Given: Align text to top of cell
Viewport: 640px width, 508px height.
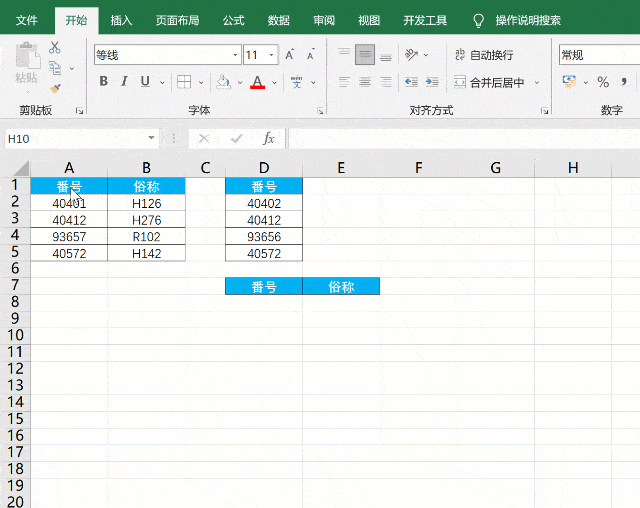Looking at the screenshot, I should [x=344, y=55].
